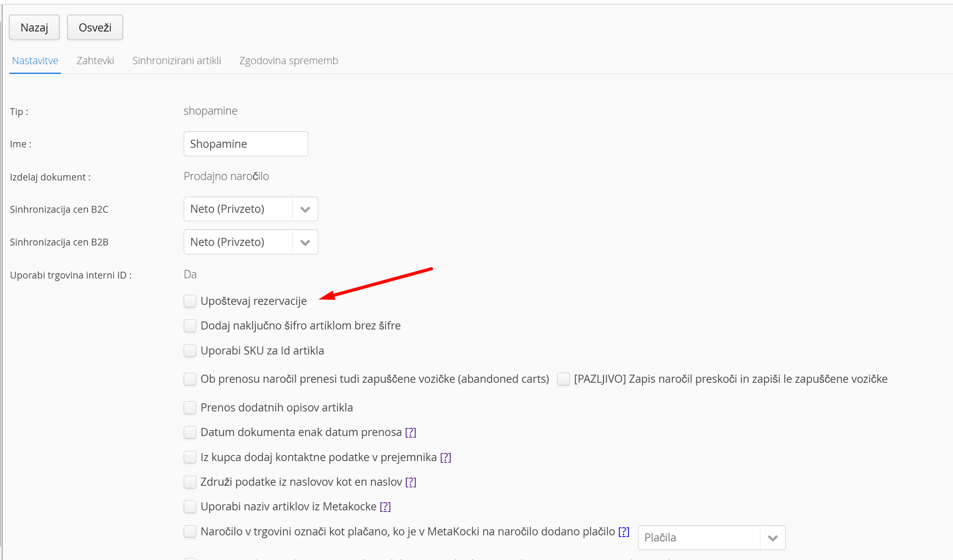The width and height of the screenshot is (953, 560).
Task: Open help for Naročilo v trgovini označi kot plačano
Action: coord(623,532)
